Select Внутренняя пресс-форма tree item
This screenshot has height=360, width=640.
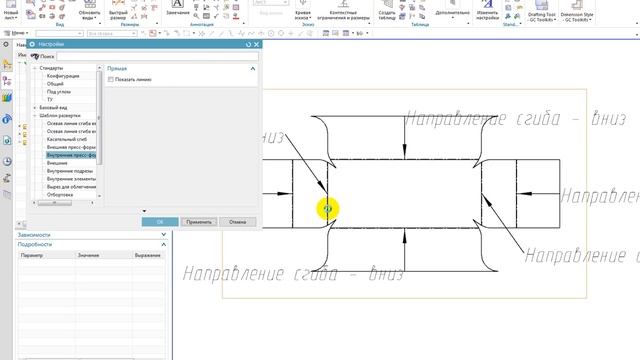(71, 156)
